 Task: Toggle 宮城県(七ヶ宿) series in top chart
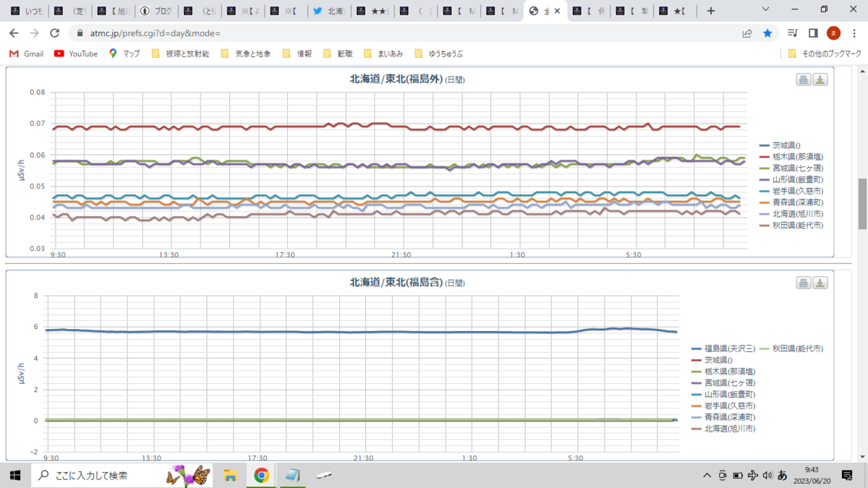click(x=791, y=168)
